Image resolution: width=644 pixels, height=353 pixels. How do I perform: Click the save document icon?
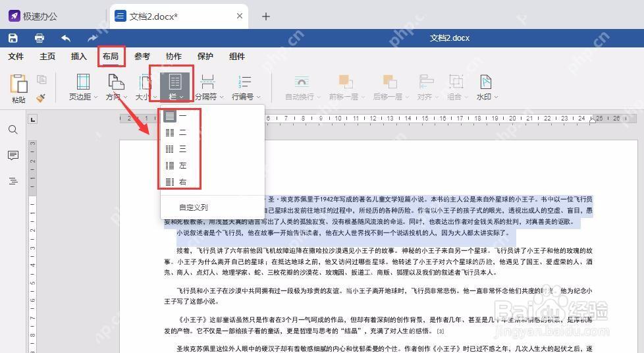(x=13, y=38)
